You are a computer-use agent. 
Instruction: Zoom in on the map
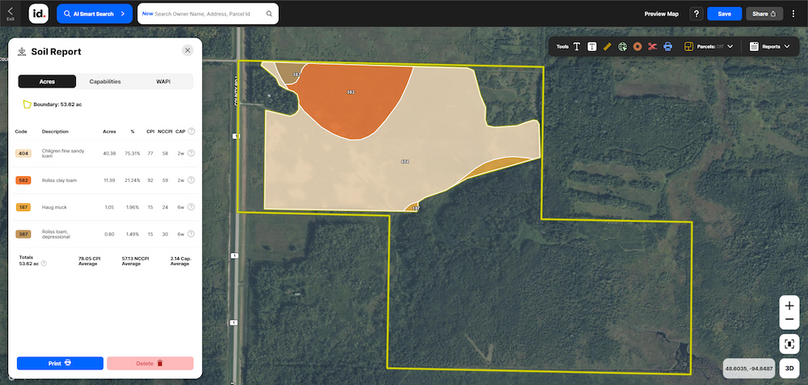point(789,306)
